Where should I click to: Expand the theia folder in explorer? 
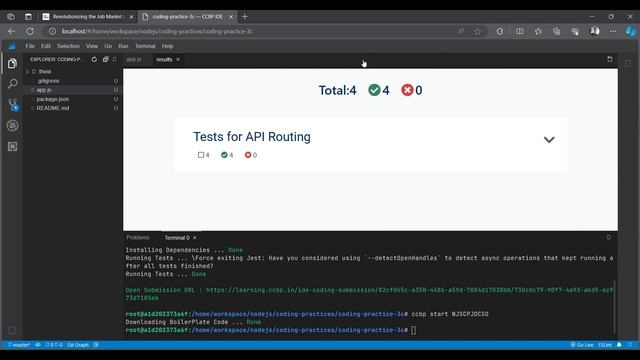point(27,71)
